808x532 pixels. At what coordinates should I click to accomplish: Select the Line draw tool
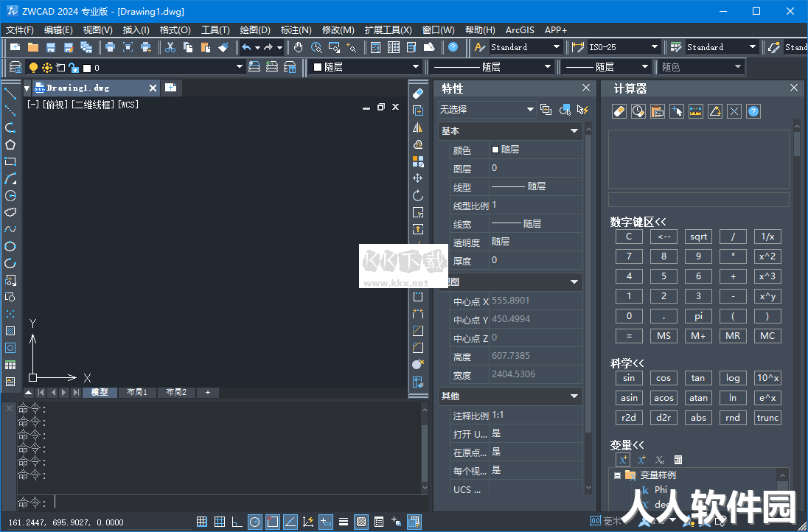tap(10, 94)
